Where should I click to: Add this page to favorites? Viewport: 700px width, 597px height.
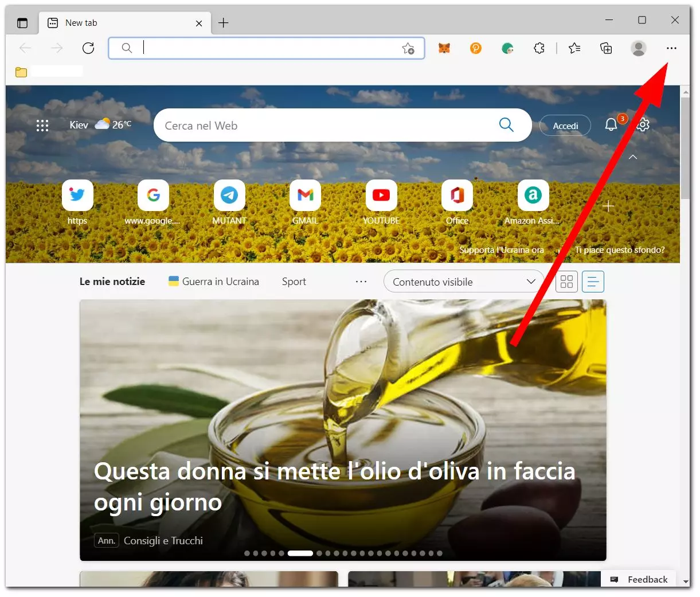coord(408,48)
